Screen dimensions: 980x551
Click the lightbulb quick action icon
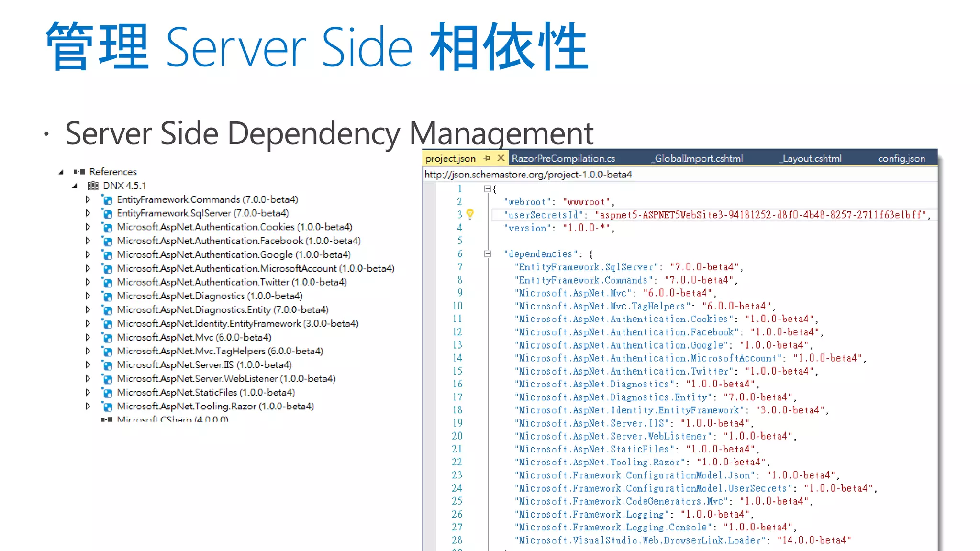470,214
